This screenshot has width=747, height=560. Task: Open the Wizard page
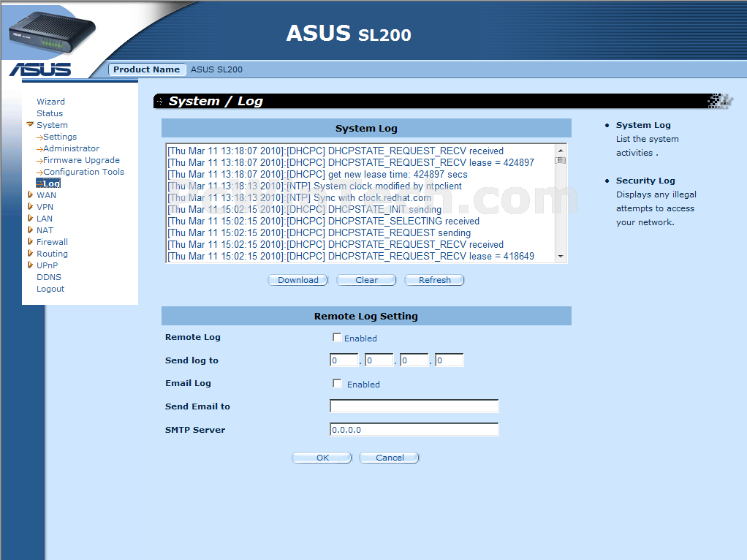click(x=50, y=102)
